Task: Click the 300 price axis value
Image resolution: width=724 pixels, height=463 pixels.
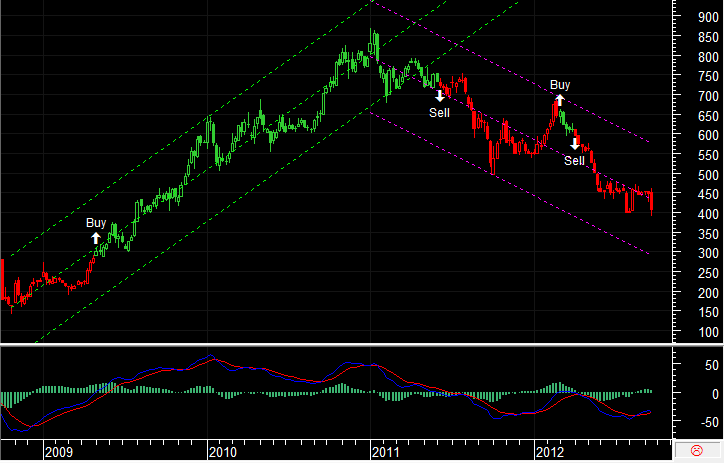Action: (x=708, y=254)
